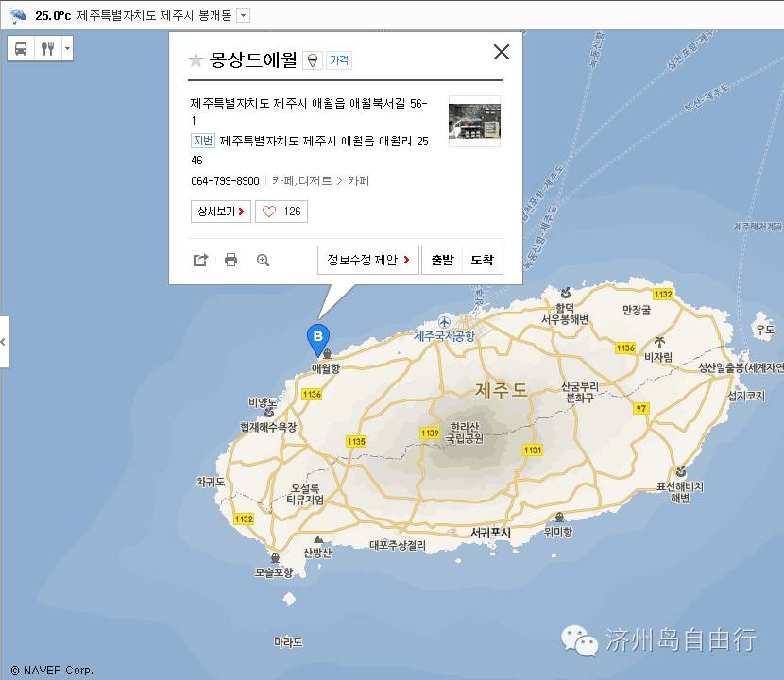Click the 지번 address label
The image size is (784, 680).
[202, 141]
